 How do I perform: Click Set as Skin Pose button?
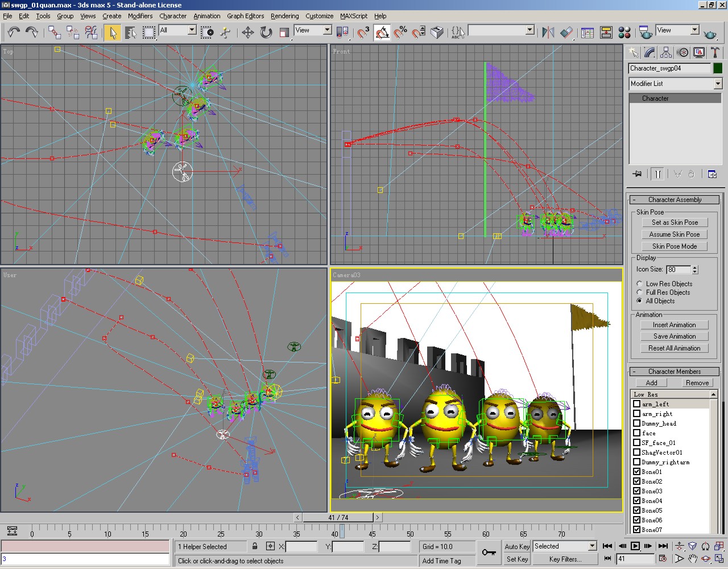(x=675, y=222)
